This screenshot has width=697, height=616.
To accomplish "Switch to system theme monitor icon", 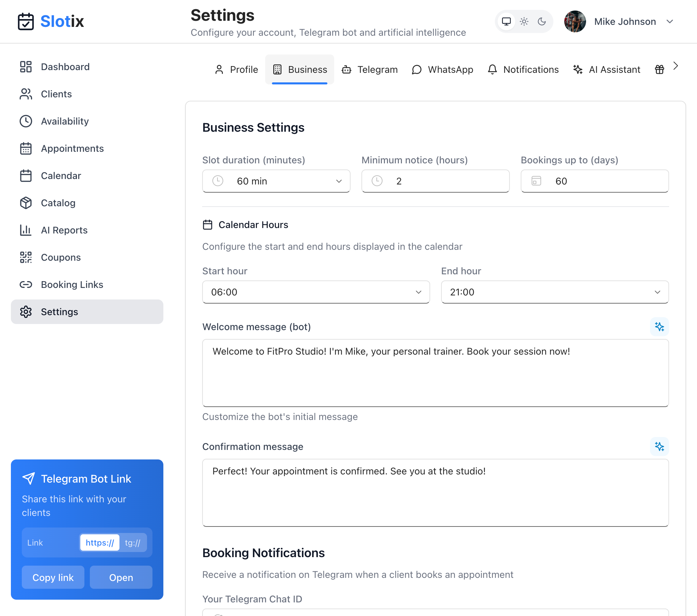I will [506, 21].
